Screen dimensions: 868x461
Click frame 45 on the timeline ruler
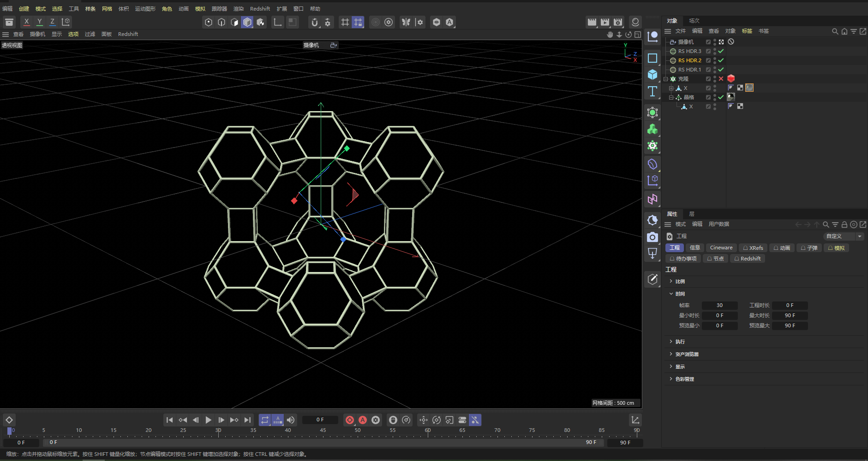pos(323,431)
